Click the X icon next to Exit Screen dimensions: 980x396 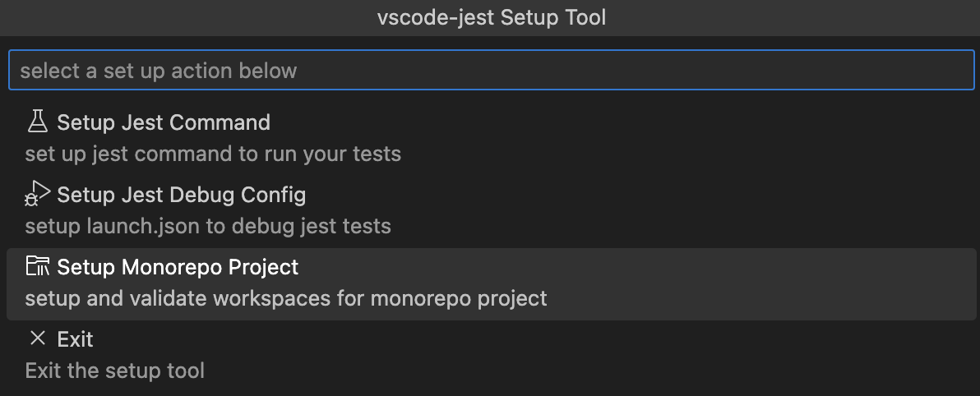point(38,338)
